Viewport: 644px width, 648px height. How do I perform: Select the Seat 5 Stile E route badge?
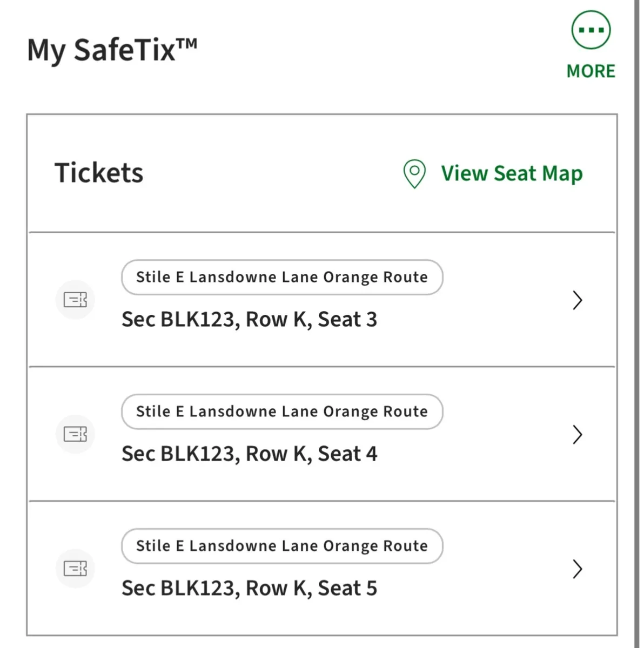282,546
